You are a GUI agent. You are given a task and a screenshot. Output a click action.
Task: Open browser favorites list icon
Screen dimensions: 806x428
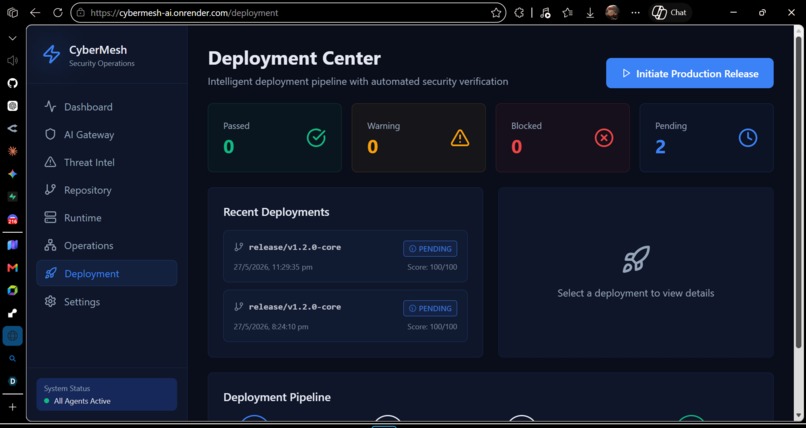click(x=567, y=13)
